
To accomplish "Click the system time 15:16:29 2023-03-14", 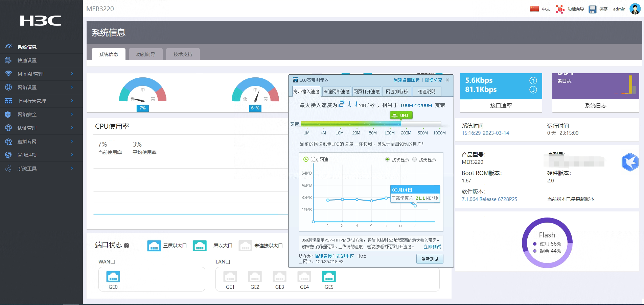I will (x=485, y=133).
